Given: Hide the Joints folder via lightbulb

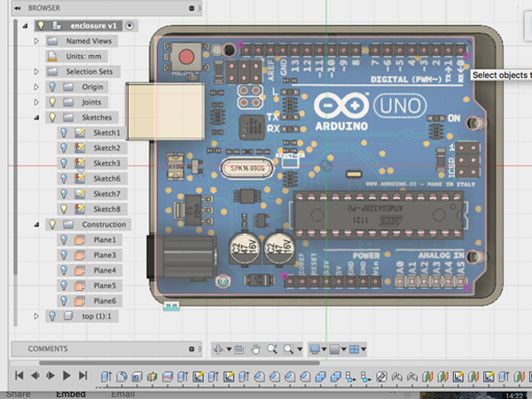Looking at the screenshot, I should (52, 102).
